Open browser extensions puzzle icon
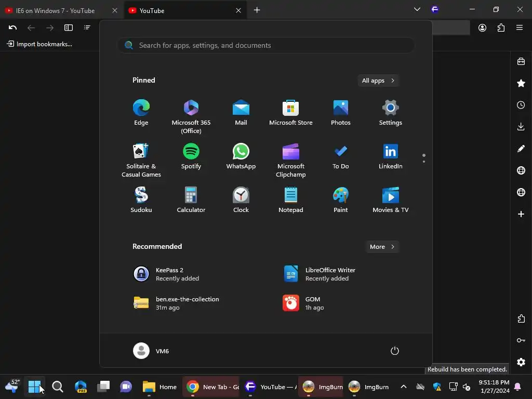 point(501,28)
